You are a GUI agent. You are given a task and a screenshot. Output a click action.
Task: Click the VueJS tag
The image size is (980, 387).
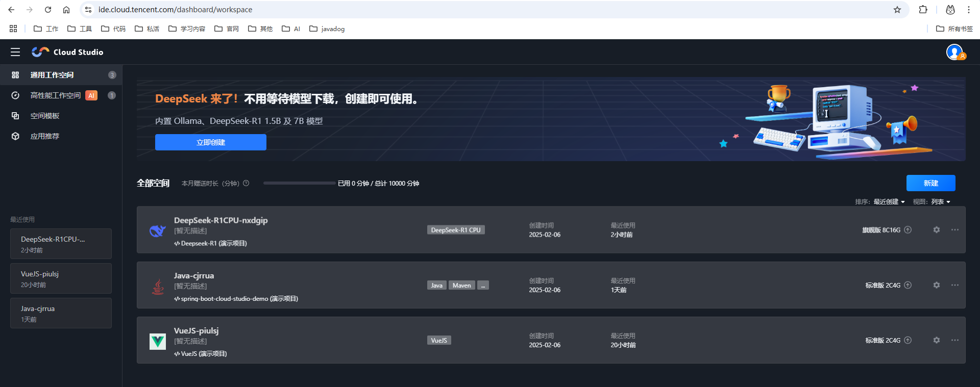tap(439, 341)
